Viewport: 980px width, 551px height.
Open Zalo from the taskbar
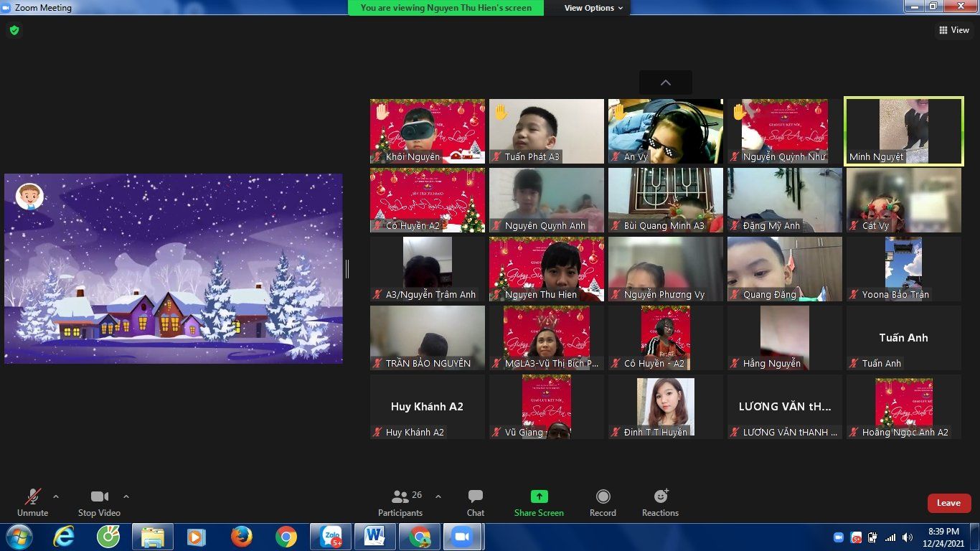(331, 537)
